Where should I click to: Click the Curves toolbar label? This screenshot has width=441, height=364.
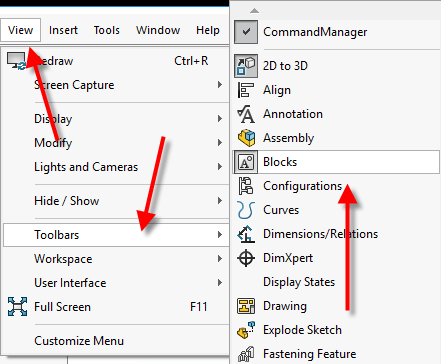pyautogui.click(x=281, y=210)
